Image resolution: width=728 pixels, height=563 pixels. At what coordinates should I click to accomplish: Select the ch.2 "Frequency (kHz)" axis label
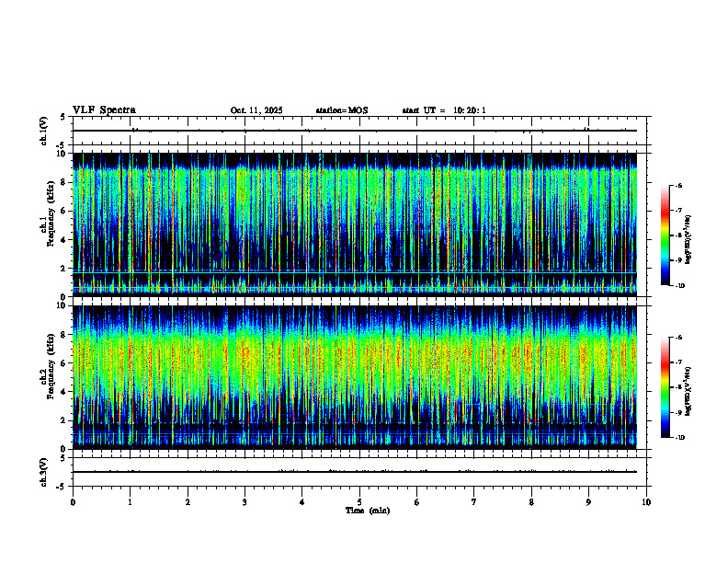[51, 366]
